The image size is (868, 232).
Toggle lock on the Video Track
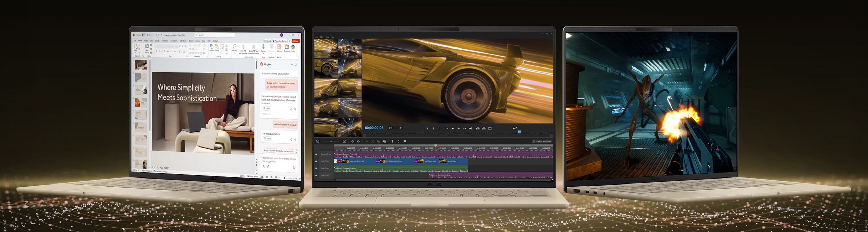(316, 161)
